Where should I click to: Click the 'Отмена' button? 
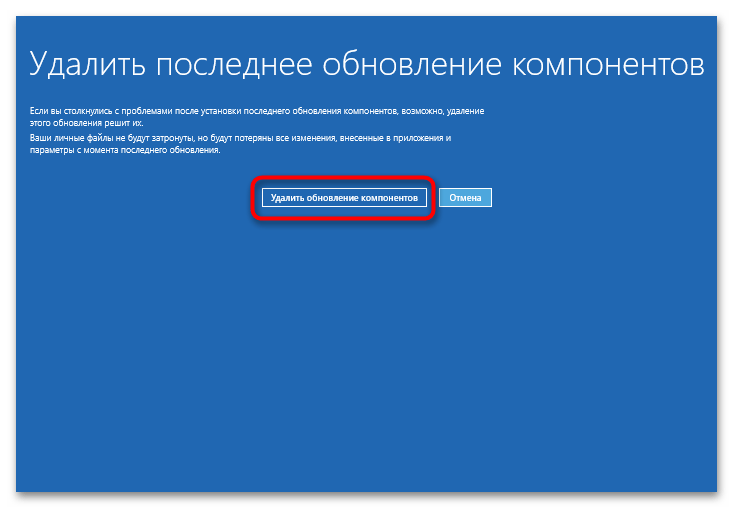coord(465,198)
